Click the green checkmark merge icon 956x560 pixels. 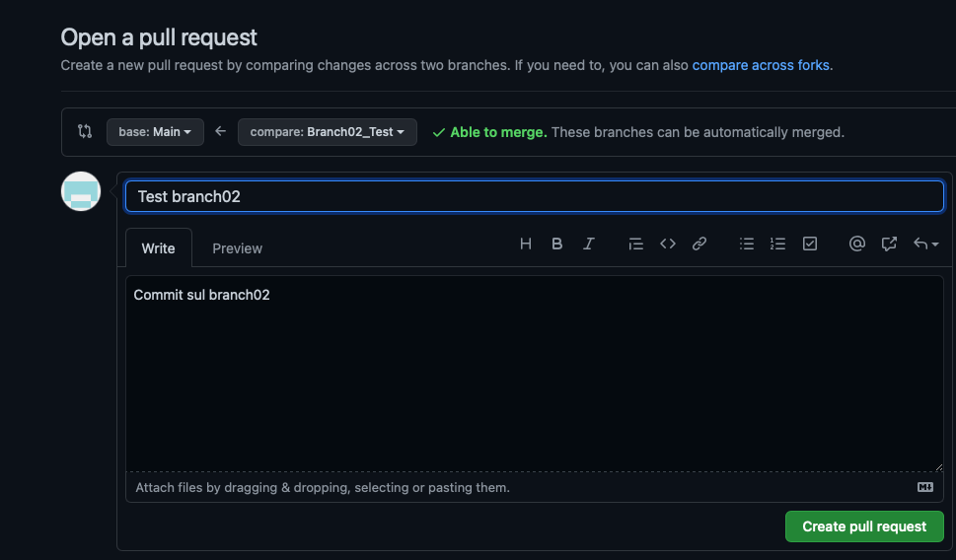click(438, 132)
